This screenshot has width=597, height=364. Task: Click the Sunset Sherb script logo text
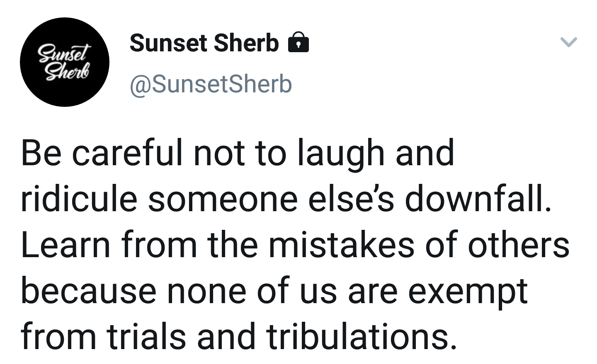(64, 62)
